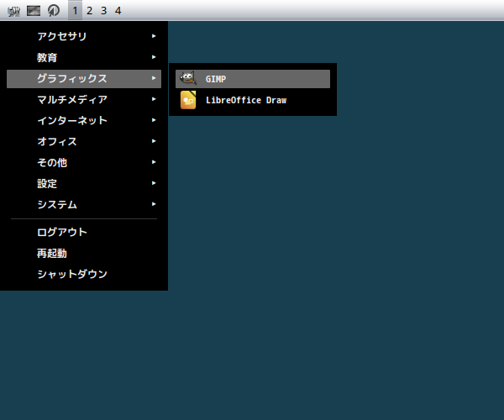Open the アクセサリ menu category

click(x=84, y=36)
